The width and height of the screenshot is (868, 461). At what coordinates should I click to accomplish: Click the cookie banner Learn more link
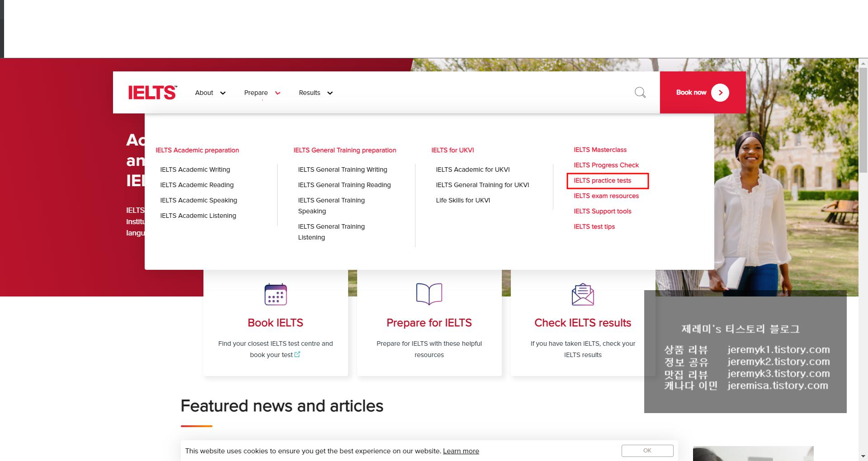pyautogui.click(x=461, y=451)
